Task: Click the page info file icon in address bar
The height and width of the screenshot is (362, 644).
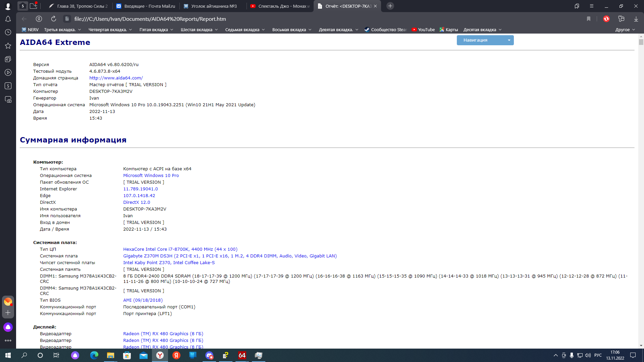Action: point(67,19)
